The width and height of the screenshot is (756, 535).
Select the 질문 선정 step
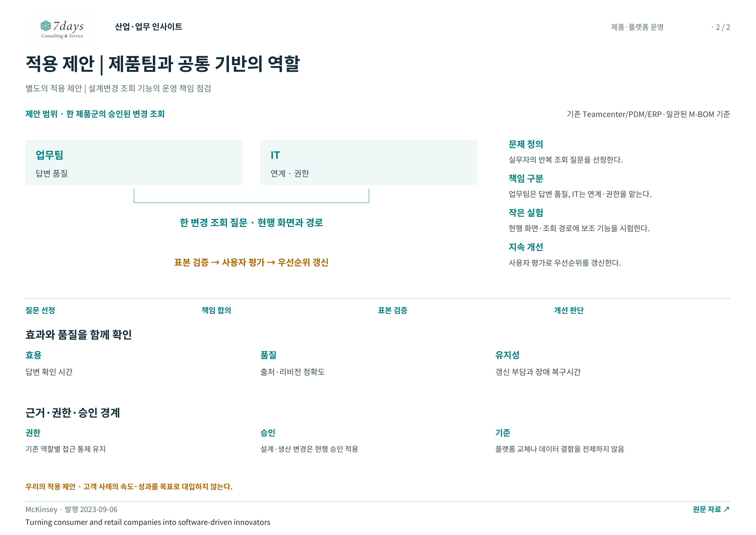tap(40, 310)
